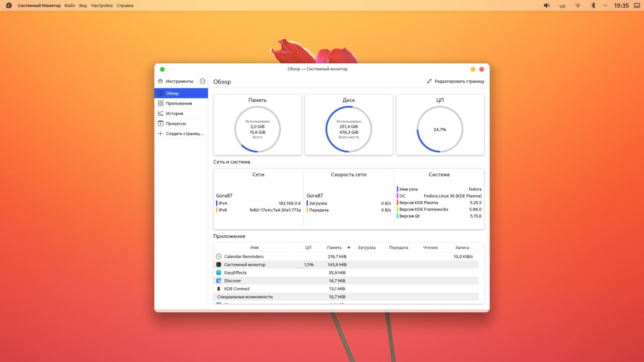
Task: Select the KDE Connect row name
Action: [237, 289]
